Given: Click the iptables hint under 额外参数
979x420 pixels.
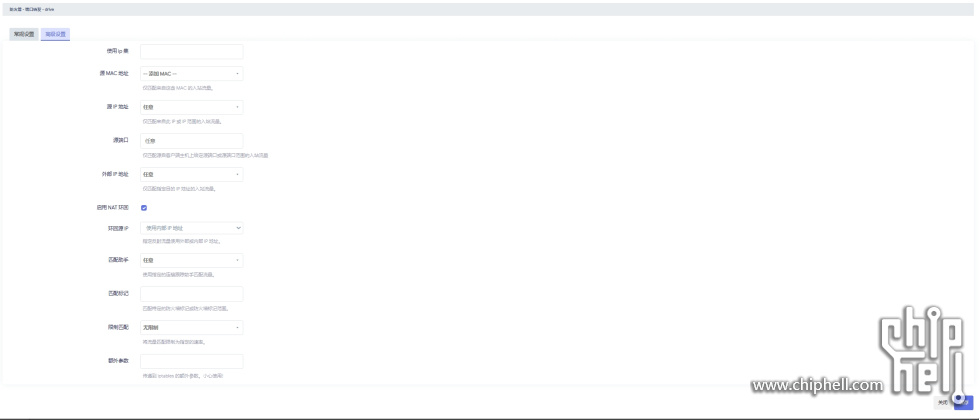Looking at the screenshot, I should (x=183, y=376).
